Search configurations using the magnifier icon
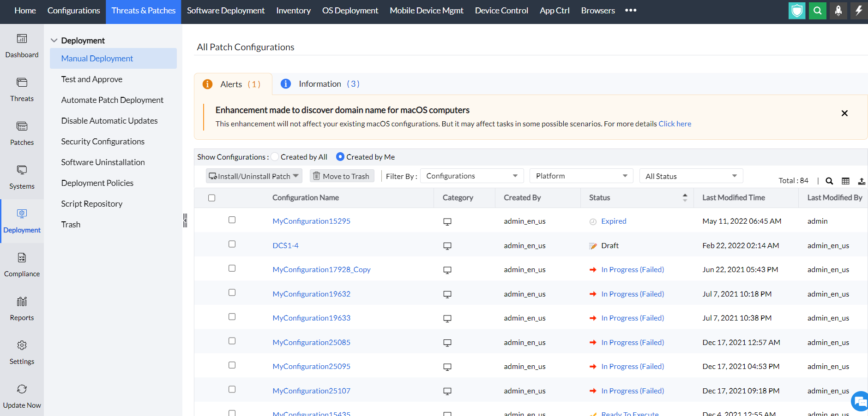Viewport: 868px width, 416px height. tap(829, 181)
